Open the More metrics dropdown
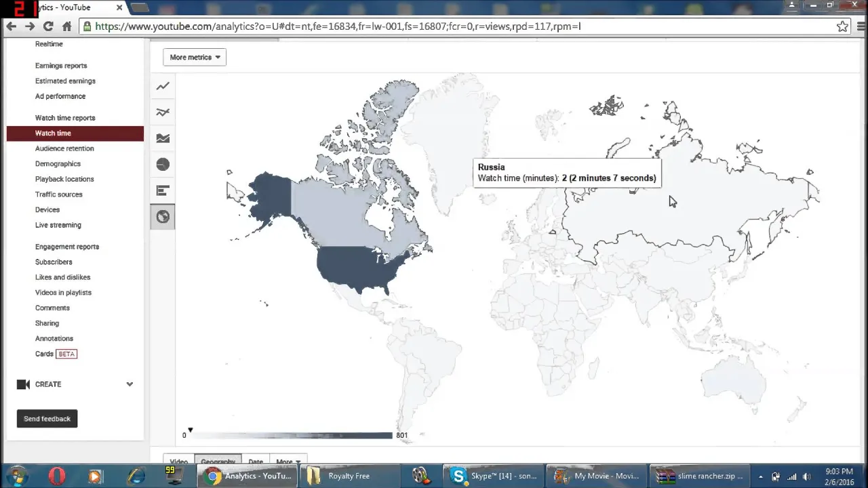This screenshot has height=488, width=868. tap(195, 58)
